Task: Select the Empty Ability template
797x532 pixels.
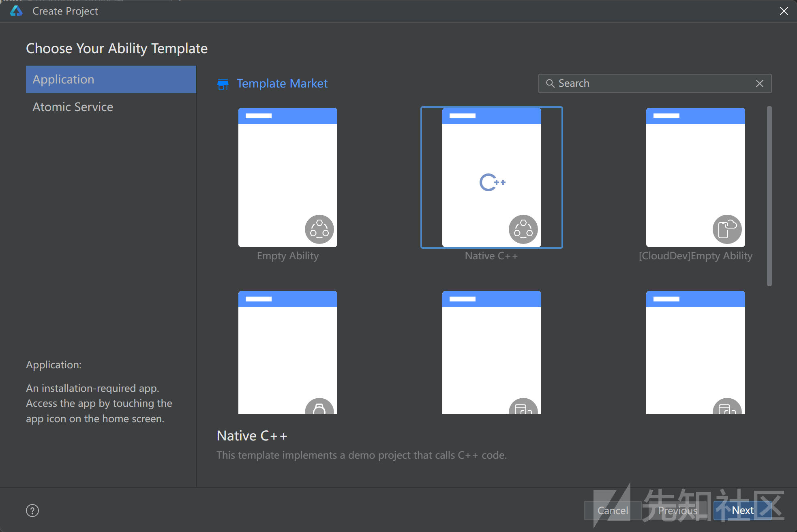Action: pos(288,177)
